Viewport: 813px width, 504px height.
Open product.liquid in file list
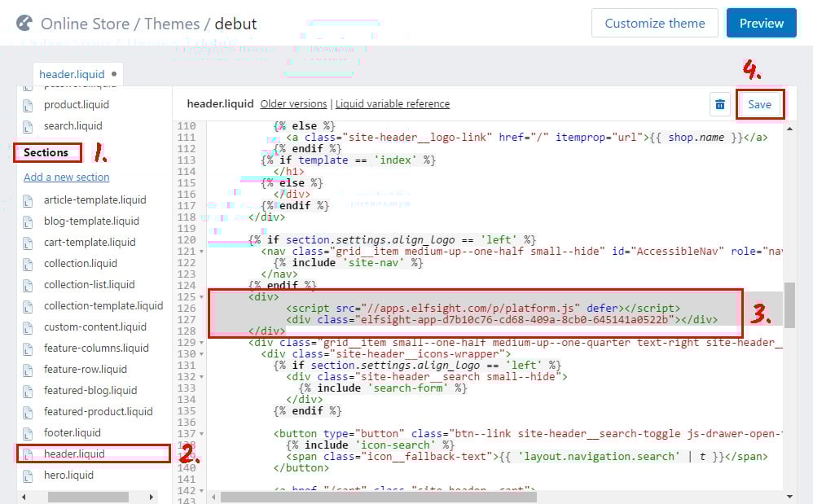(77, 105)
